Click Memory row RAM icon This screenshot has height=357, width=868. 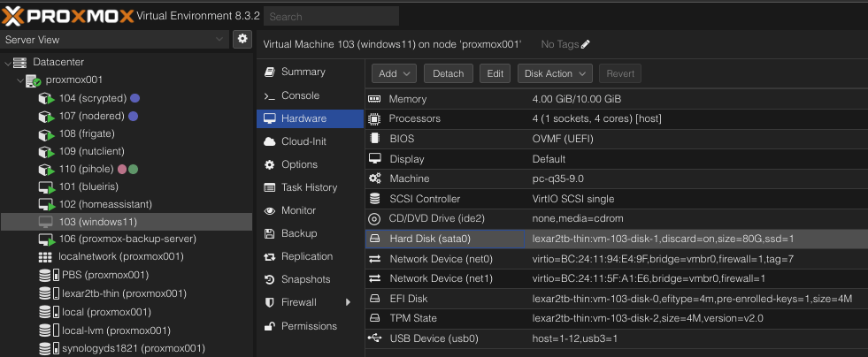375,99
